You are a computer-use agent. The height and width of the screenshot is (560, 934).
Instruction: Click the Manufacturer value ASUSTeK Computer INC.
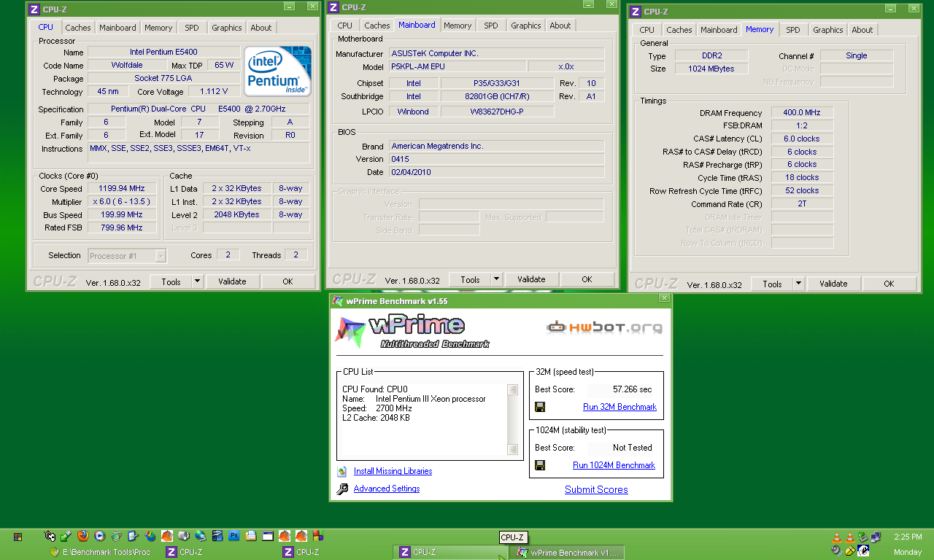click(x=496, y=54)
